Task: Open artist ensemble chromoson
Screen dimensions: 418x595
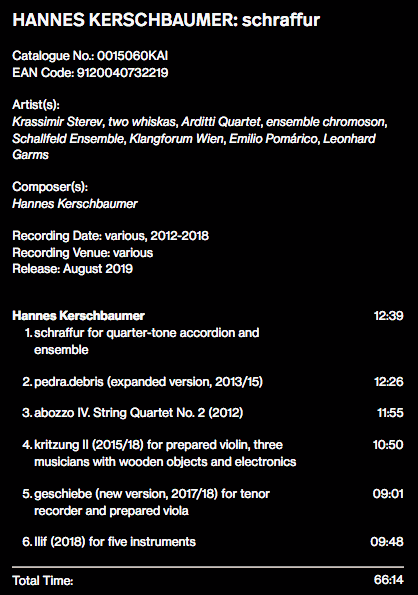Action: (326, 122)
